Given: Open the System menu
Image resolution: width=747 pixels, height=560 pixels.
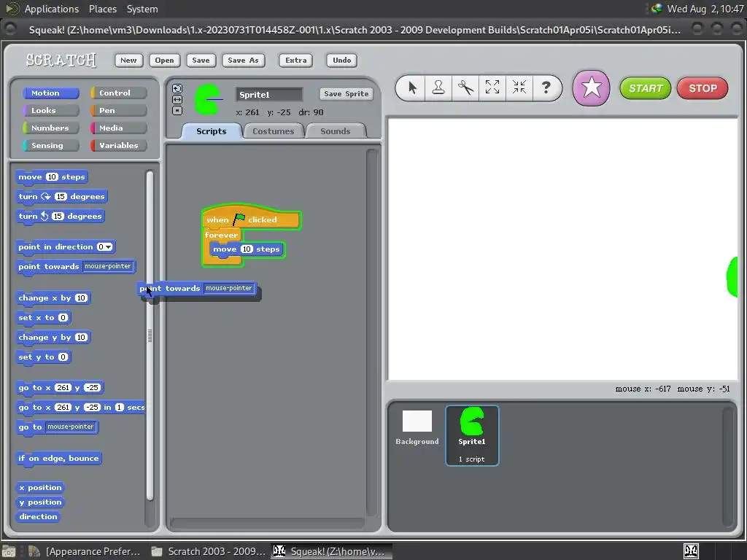Looking at the screenshot, I should (142, 9).
